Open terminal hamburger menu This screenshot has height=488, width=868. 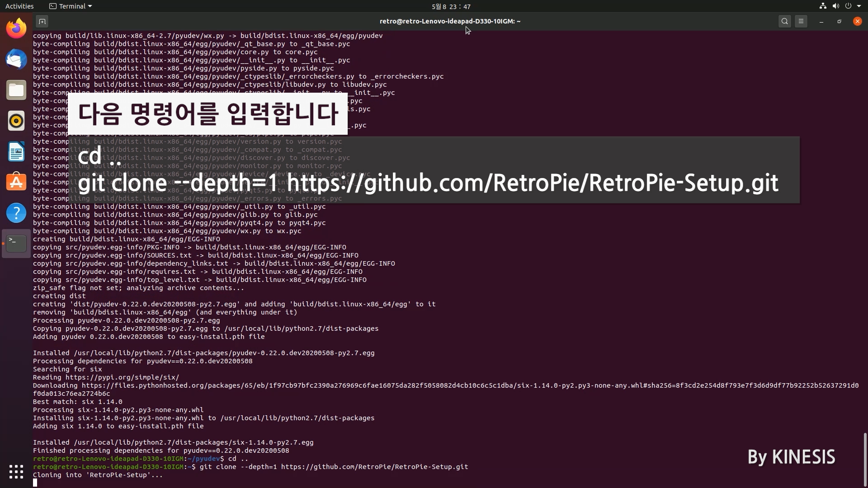tap(801, 21)
